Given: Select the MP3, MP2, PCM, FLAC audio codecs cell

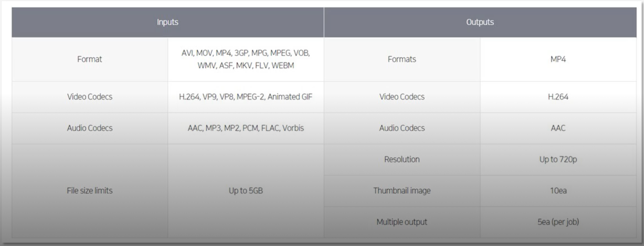Looking at the screenshot, I should pyautogui.click(x=245, y=128).
